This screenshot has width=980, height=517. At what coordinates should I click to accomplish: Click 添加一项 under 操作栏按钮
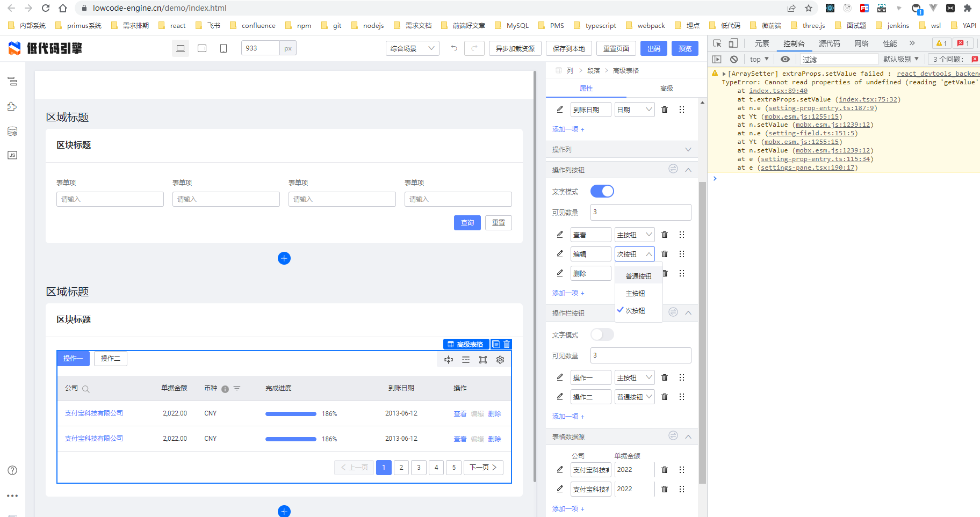(568, 416)
